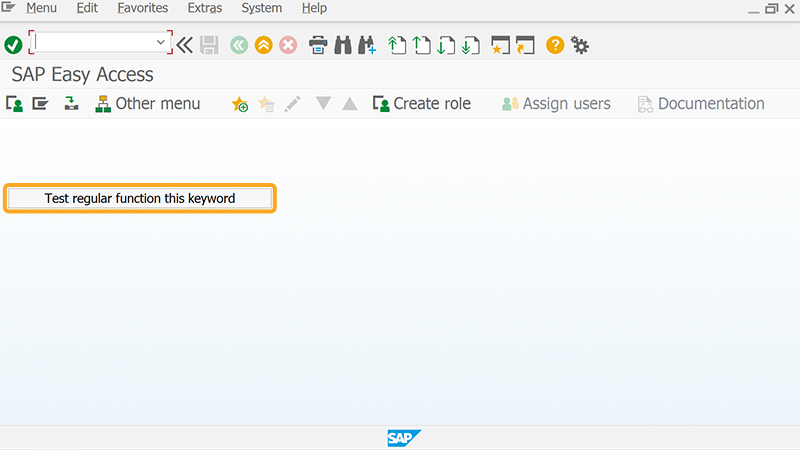The height and width of the screenshot is (450, 800).
Task: Click the red Cancel icon
Action: pyautogui.click(x=288, y=45)
